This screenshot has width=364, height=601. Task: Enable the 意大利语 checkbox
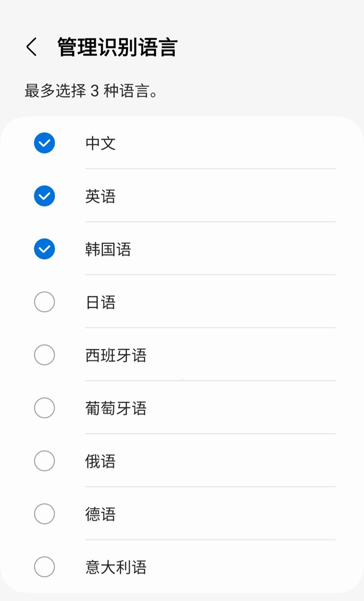click(44, 567)
